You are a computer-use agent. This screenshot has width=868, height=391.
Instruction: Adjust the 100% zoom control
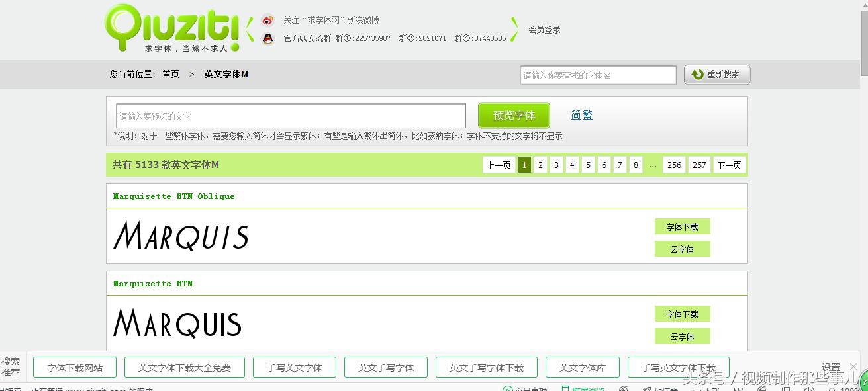pyautogui.click(x=840, y=388)
